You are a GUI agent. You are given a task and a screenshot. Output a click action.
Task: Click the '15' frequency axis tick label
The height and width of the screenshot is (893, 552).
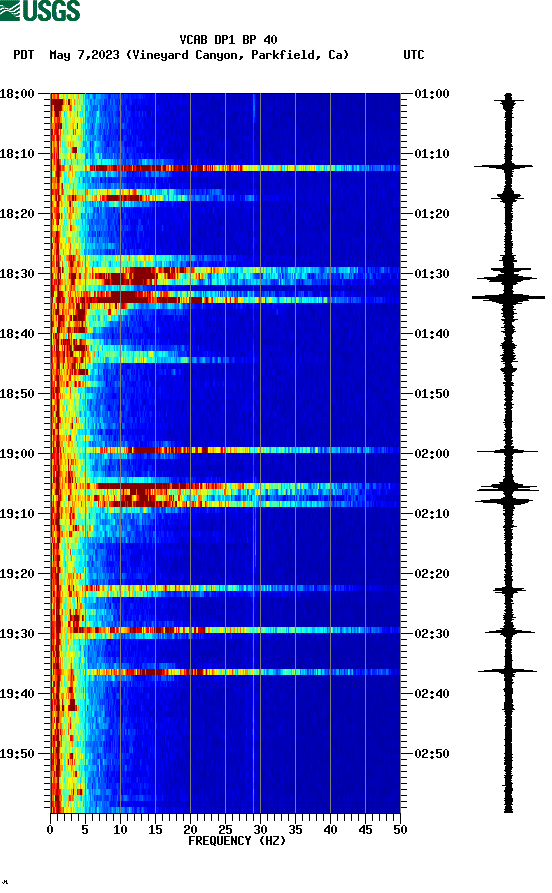coord(155,830)
